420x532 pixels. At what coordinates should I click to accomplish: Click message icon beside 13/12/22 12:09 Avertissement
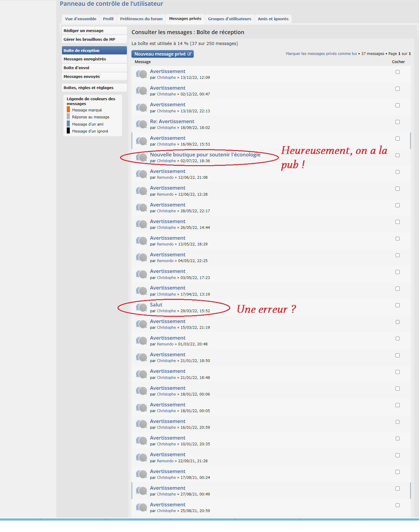[141, 74]
